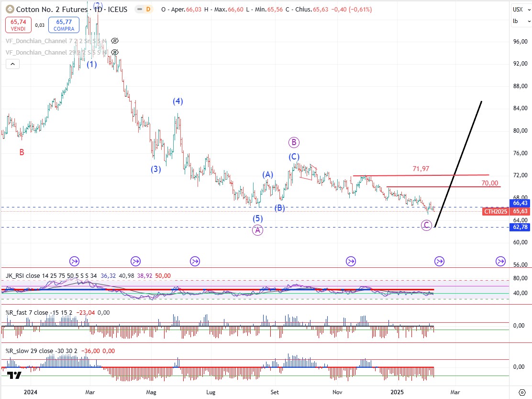Click the blue (A) wave label
Viewport: 532px width, 399px height.
click(268, 174)
